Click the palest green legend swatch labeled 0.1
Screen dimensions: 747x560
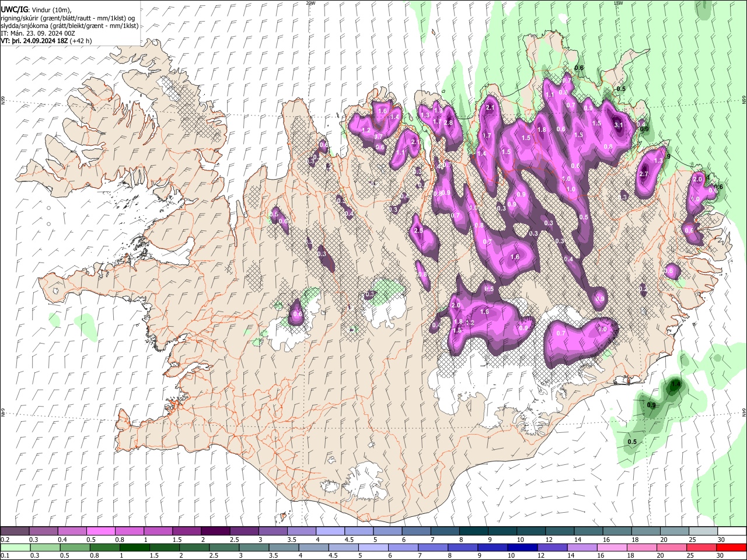coord(15,547)
